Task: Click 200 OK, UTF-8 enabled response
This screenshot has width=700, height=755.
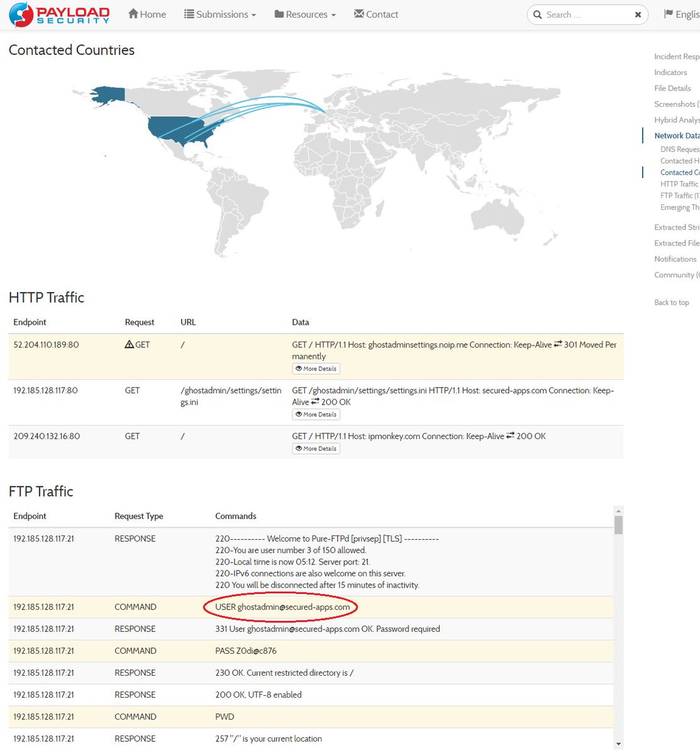Action: click(x=258, y=695)
